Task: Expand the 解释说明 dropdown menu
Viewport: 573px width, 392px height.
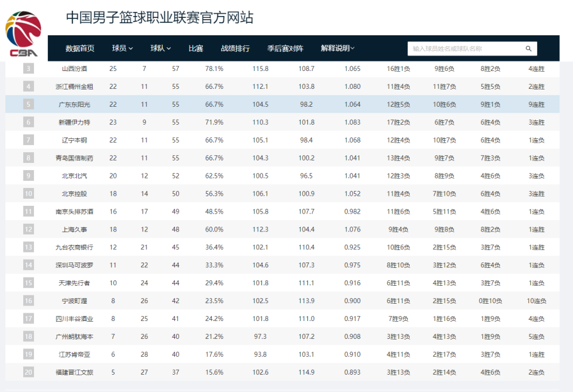Action: click(x=338, y=48)
